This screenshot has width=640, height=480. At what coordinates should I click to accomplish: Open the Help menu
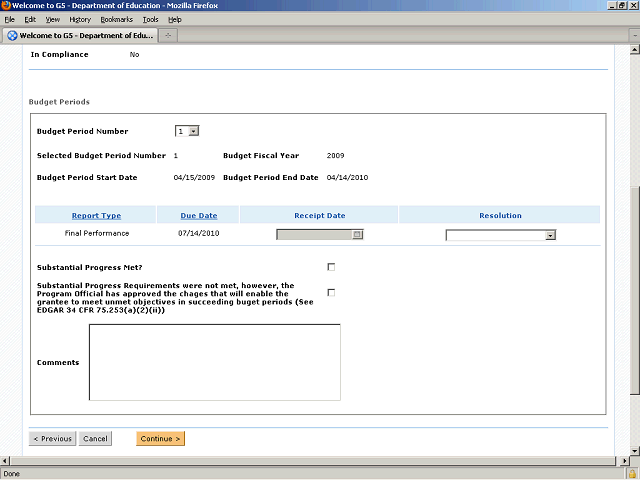175,20
